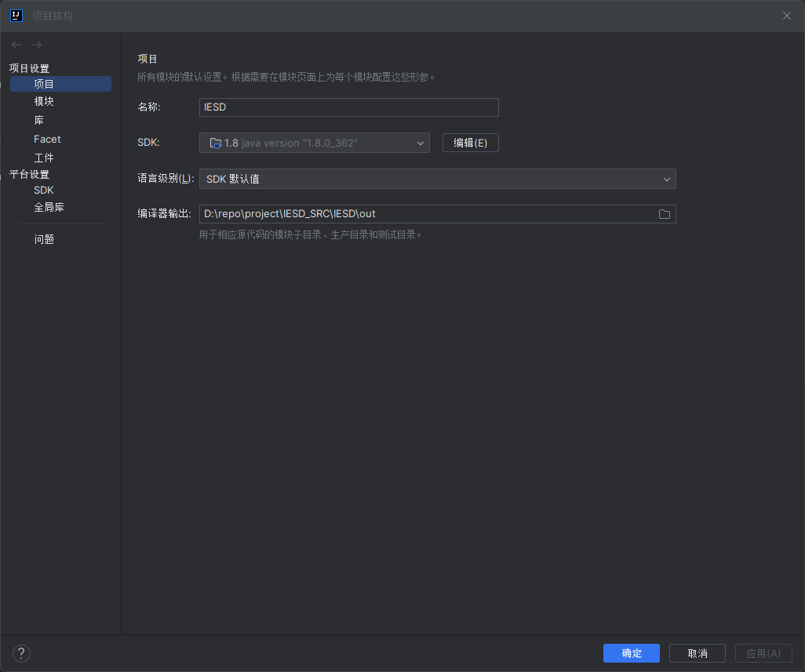The width and height of the screenshot is (805, 672).
Task: Click the back navigation arrow
Action: click(x=16, y=45)
